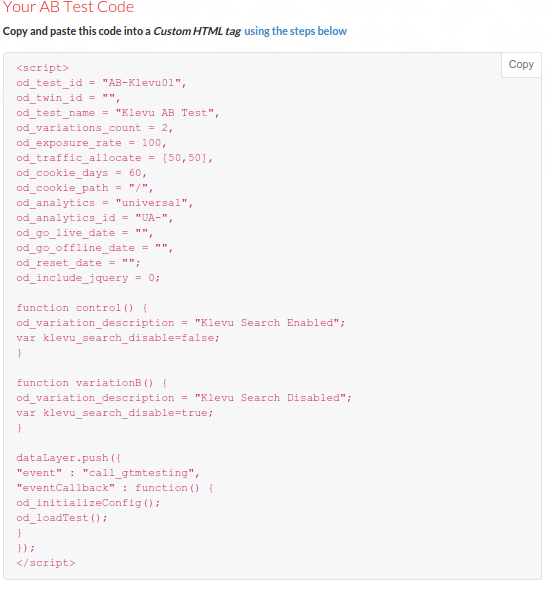552x589 pixels.
Task: Click the 'function control()' line
Action: (x=82, y=308)
